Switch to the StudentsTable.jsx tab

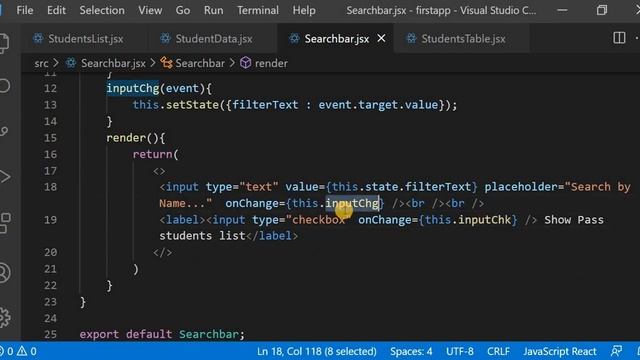coord(463,39)
